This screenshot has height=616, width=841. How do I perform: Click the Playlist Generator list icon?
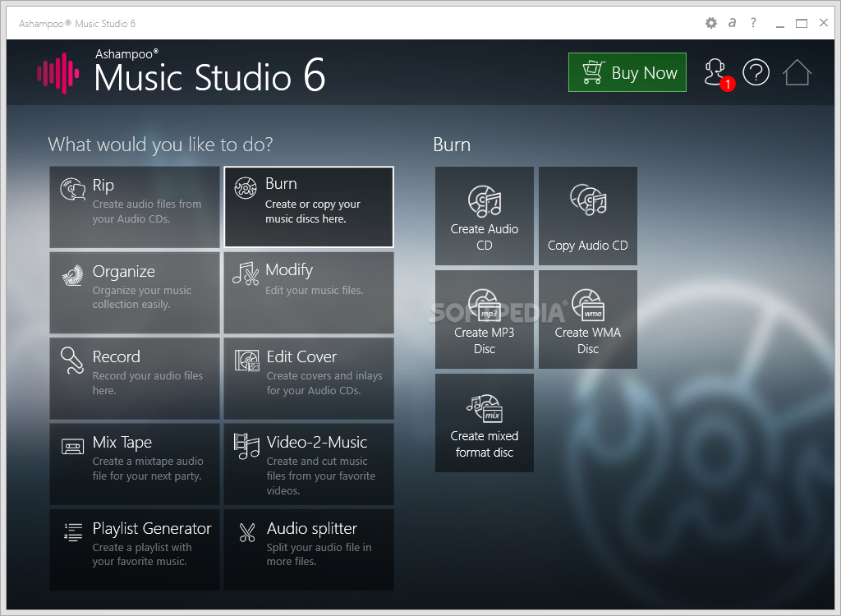(x=73, y=531)
